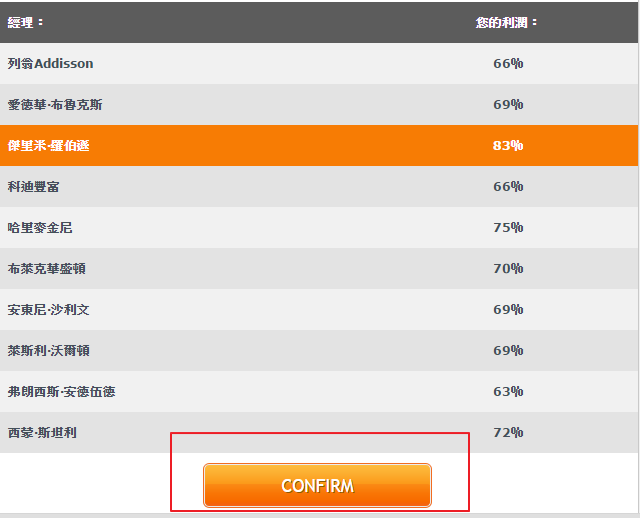Click 66% profit beside 列翁Addisson
This screenshot has width=640, height=518.
(x=508, y=64)
